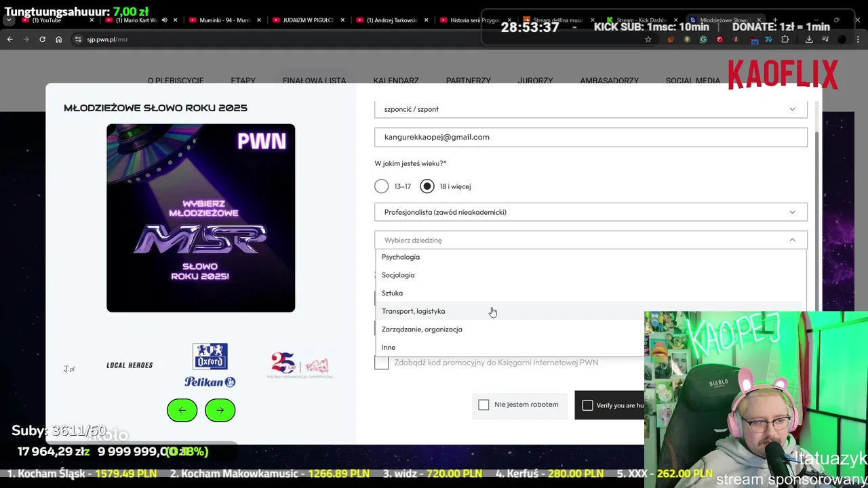Select the 13–17 age radio button
The image size is (868, 488).
[x=382, y=186]
